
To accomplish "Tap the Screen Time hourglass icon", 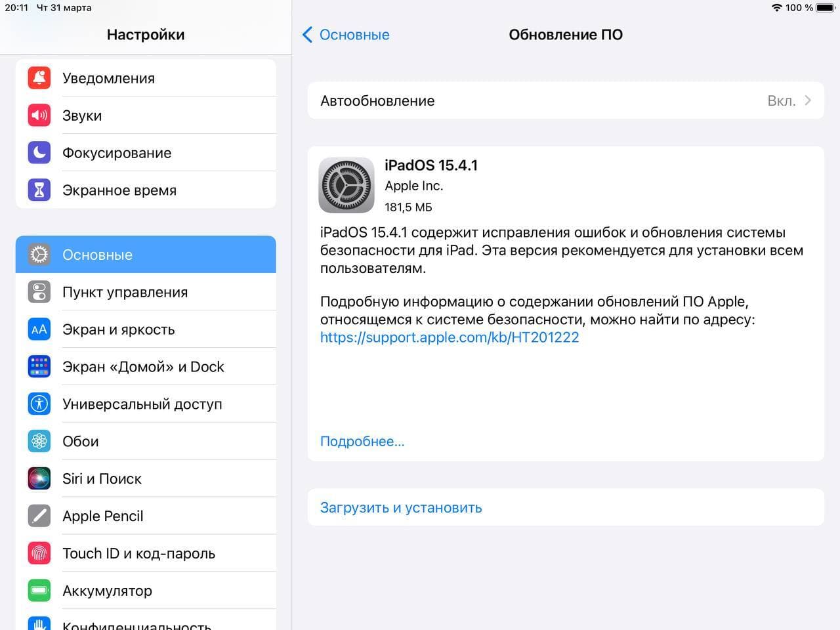I will (x=39, y=190).
